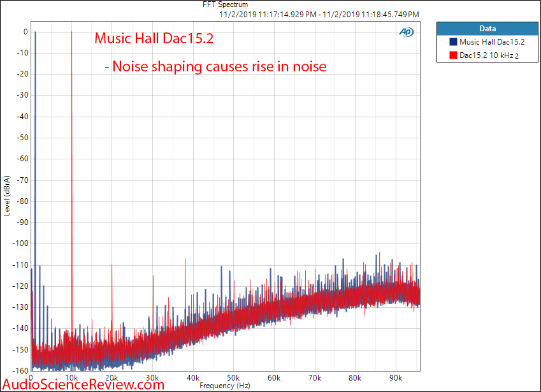Click the -50 level axis tick label
Viewport: 541px width, 392px height.
pos(22,137)
